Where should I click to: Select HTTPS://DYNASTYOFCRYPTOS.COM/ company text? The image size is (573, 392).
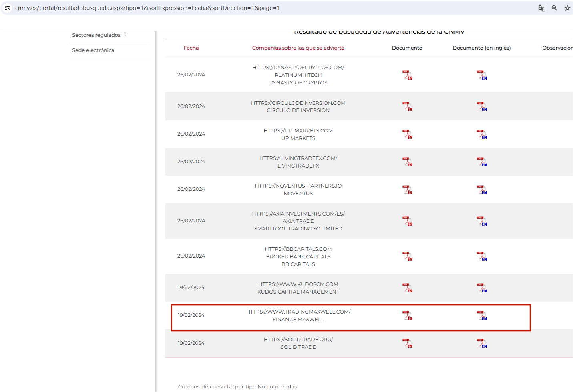tap(298, 68)
